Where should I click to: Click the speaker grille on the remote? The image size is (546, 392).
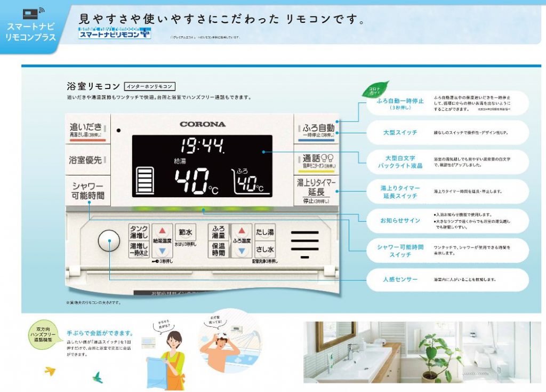point(304,244)
